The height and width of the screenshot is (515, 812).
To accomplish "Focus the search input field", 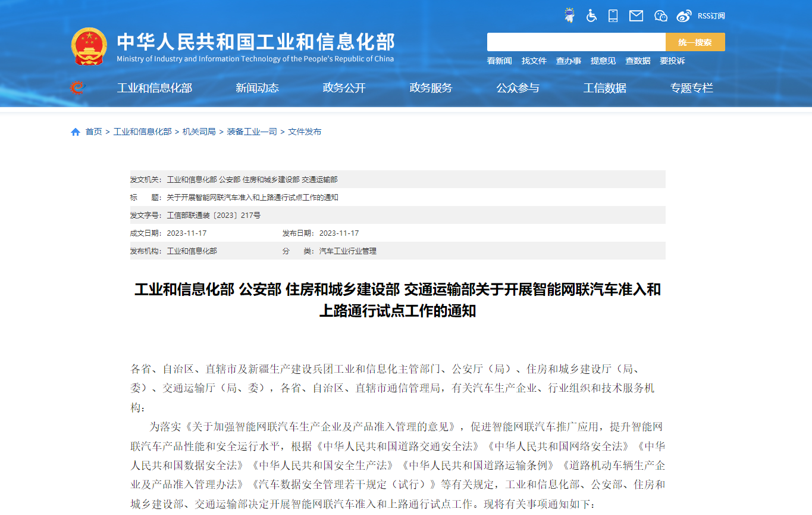I will [x=576, y=42].
